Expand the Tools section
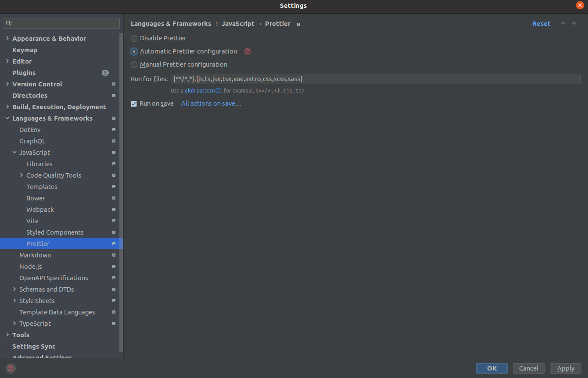This screenshot has width=588, height=378. 7,335
